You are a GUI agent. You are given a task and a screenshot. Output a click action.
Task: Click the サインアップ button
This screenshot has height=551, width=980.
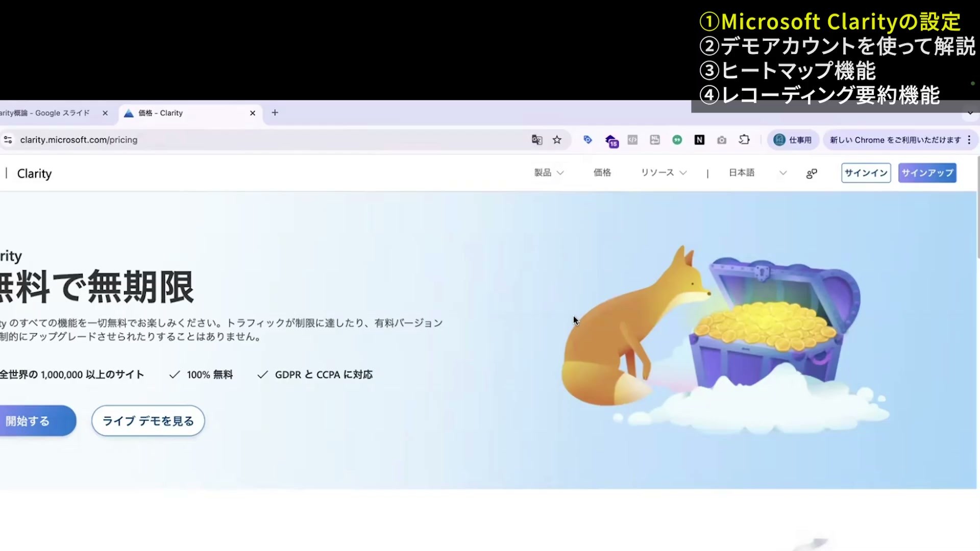pyautogui.click(x=927, y=173)
